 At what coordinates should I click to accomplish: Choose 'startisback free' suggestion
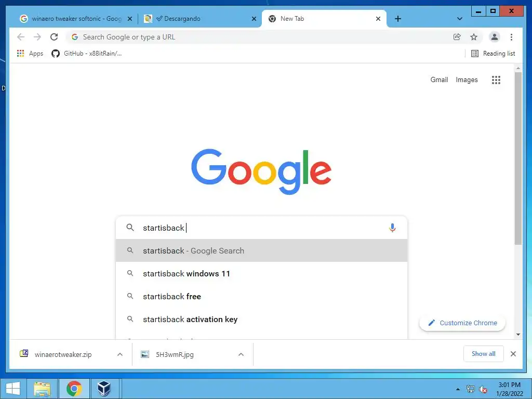(261, 296)
